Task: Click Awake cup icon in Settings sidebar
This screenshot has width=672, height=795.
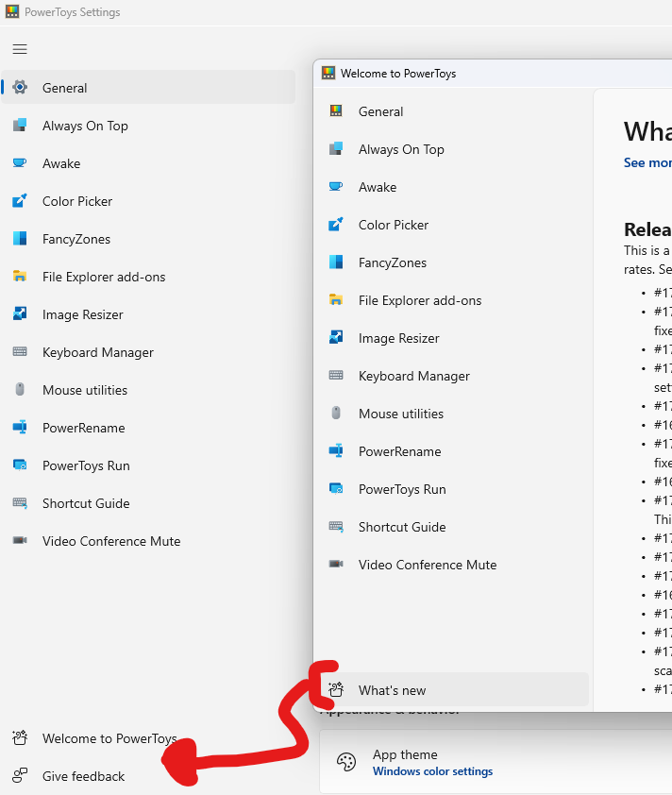Action: [20, 162]
